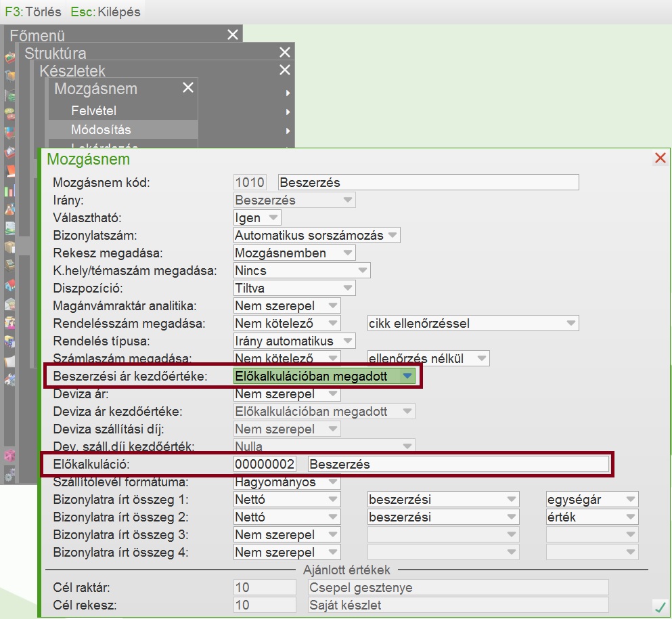Open the ellenőrzés nélkül dropdown

coord(428,358)
